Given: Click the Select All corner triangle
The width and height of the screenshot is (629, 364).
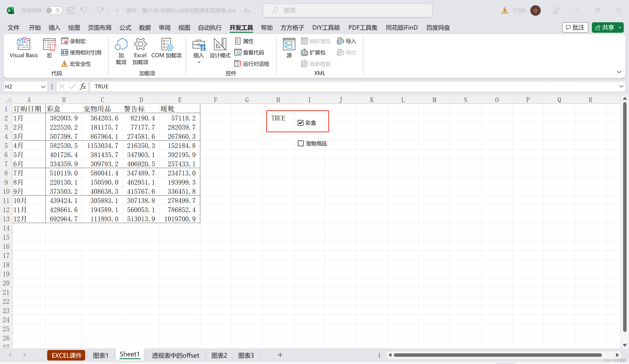Looking at the screenshot, I should [8, 100].
